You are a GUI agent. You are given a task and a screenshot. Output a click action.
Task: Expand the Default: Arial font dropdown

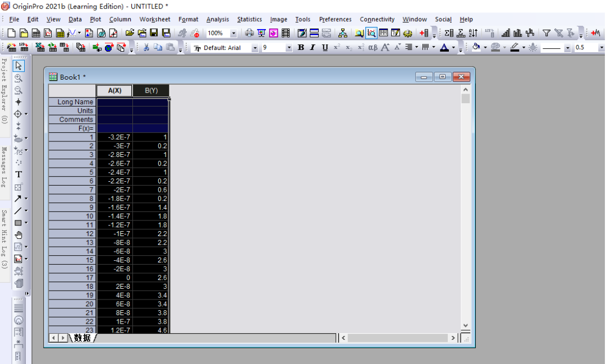[255, 48]
